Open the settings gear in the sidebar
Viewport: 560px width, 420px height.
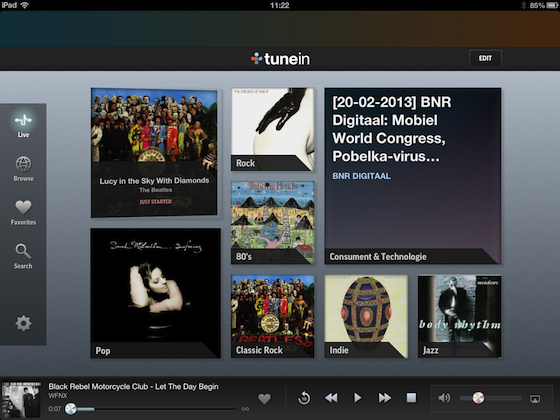[x=23, y=323]
